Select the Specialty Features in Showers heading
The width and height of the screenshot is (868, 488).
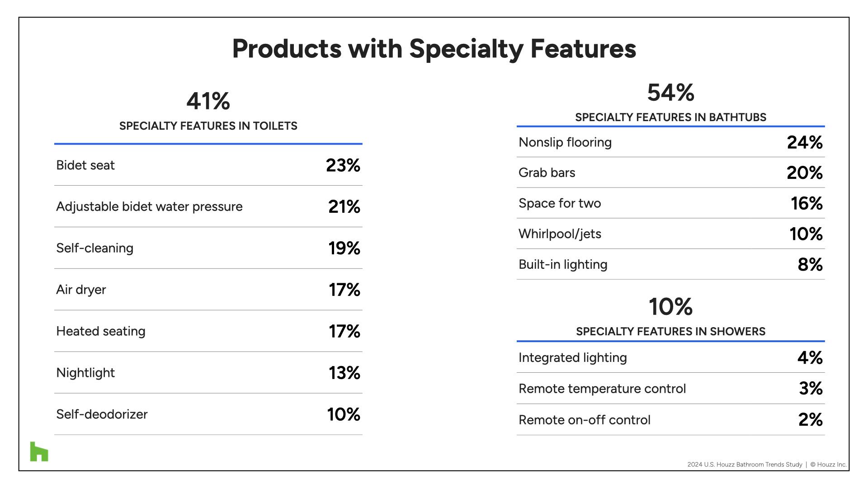670,332
